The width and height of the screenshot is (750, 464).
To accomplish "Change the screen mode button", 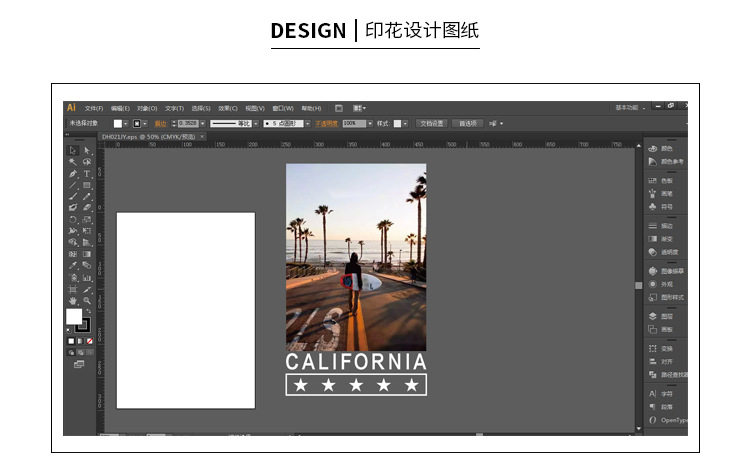I will [x=79, y=365].
